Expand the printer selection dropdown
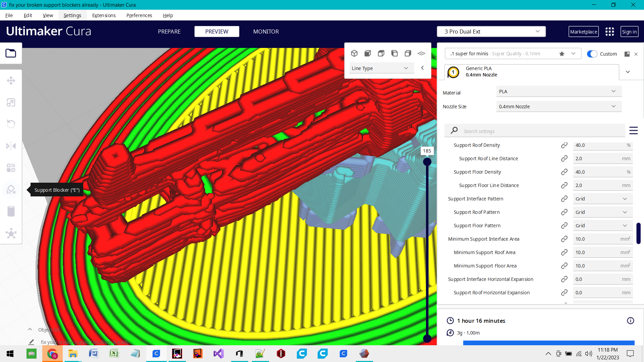 click(491, 32)
